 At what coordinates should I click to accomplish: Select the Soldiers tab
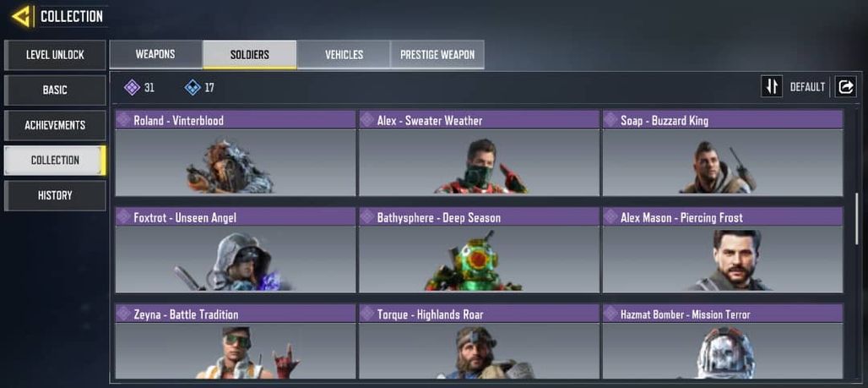[250, 54]
